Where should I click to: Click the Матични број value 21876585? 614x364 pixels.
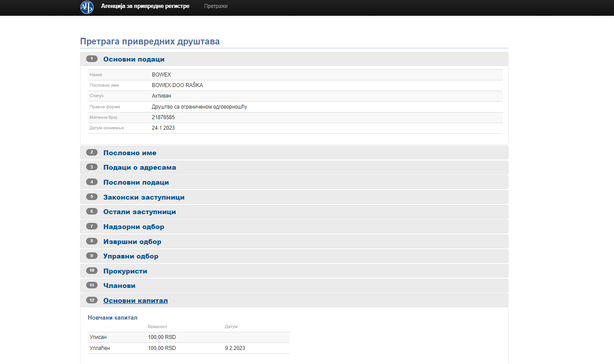tap(163, 117)
